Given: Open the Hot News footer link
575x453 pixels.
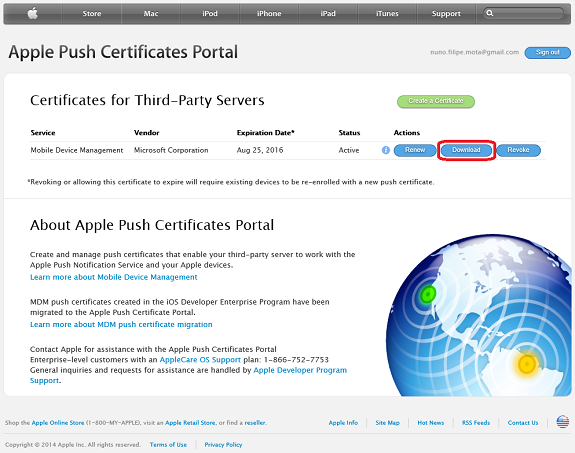Looking at the screenshot, I should point(431,423).
